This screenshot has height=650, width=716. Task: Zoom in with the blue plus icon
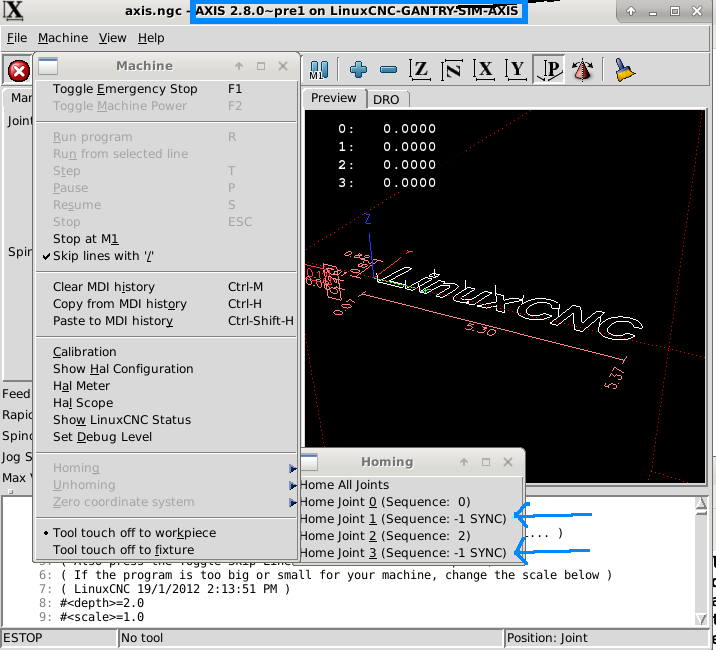[x=358, y=70]
